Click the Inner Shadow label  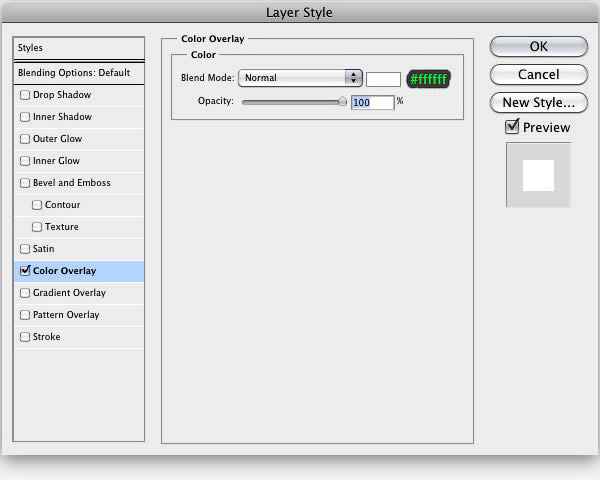click(x=62, y=117)
